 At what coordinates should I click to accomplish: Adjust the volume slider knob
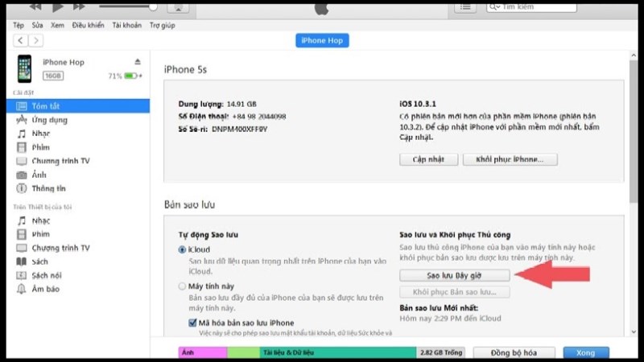(153, 6)
